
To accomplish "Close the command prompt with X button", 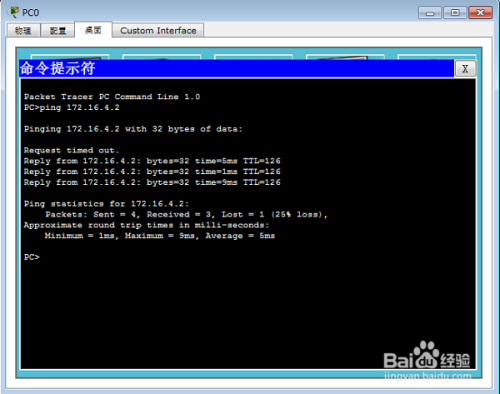I will [465, 69].
